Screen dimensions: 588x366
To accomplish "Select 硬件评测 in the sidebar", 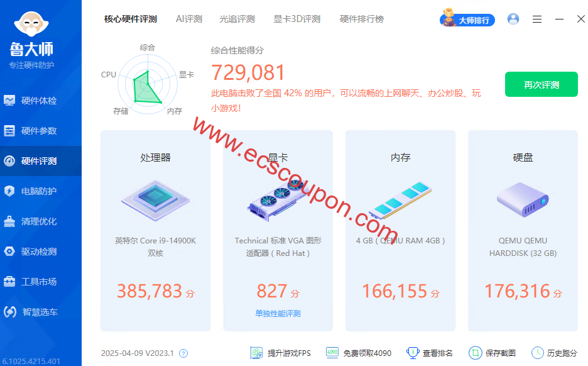I will [40, 161].
